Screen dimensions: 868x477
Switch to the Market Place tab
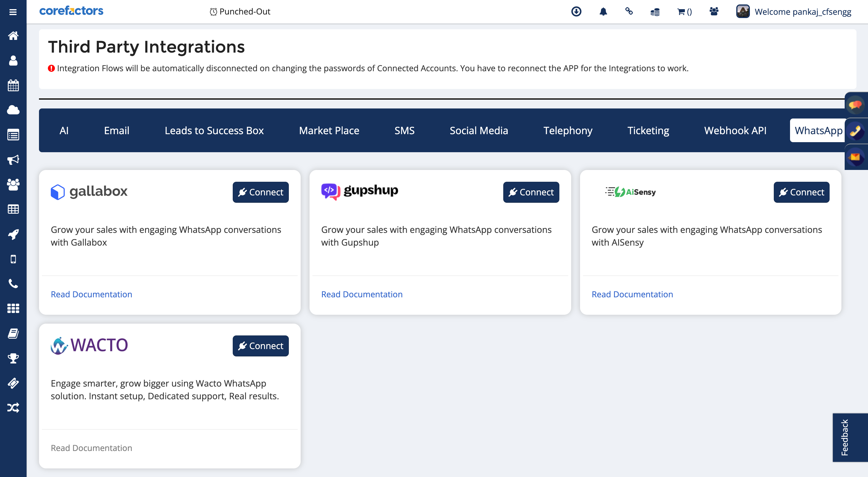pos(329,130)
